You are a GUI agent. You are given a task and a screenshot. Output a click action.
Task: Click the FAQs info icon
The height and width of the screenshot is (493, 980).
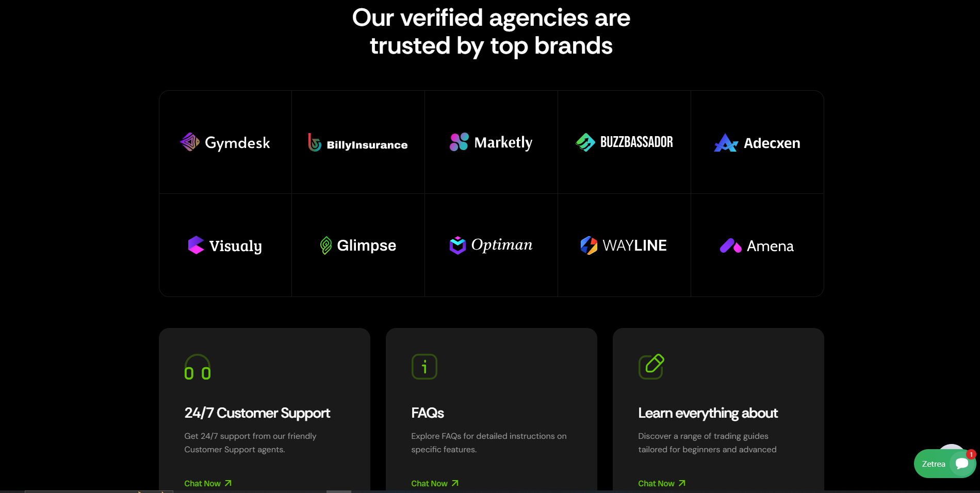pos(424,367)
